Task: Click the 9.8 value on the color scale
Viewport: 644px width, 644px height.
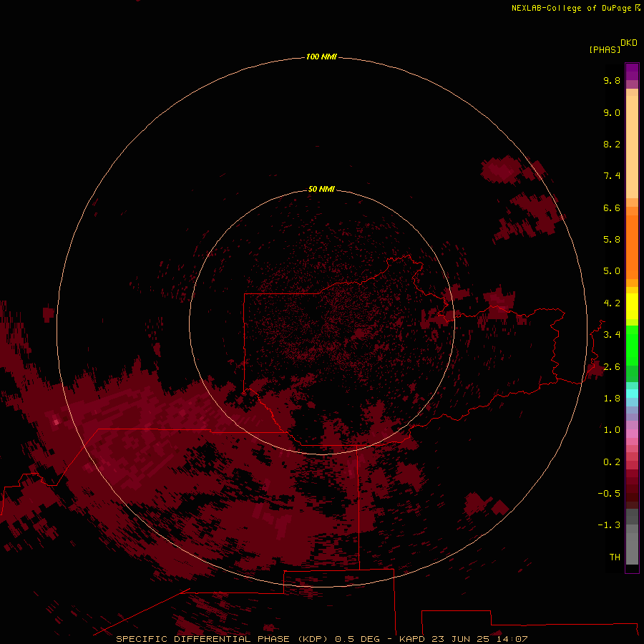Action: coord(612,81)
